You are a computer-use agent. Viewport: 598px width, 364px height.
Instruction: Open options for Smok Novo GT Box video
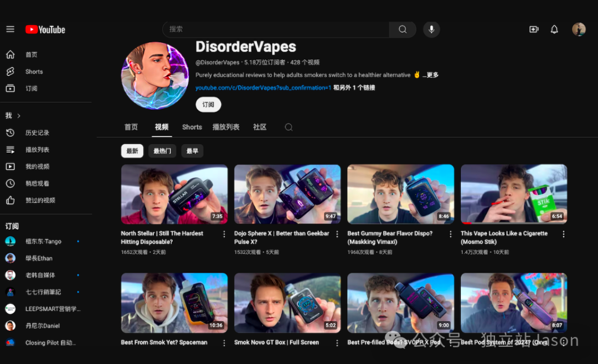pyautogui.click(x=337, y=343)
